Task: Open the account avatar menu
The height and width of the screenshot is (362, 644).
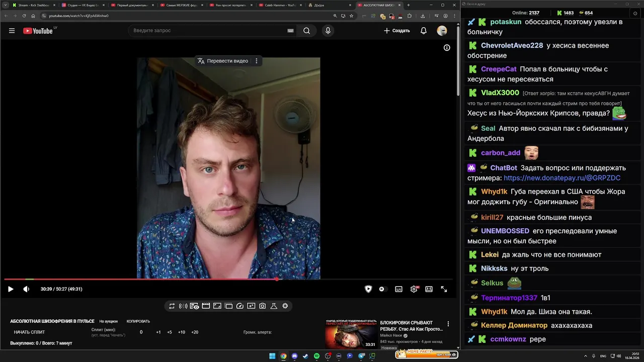Action: coord(442,31)
